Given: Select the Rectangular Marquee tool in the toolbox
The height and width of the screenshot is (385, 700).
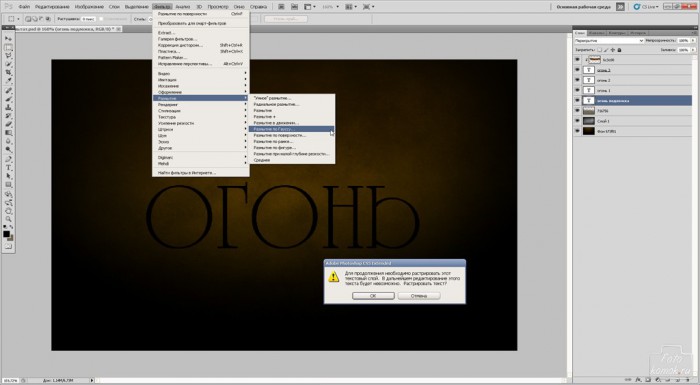Looking at the screenshot, I should [x=8, y=47].
